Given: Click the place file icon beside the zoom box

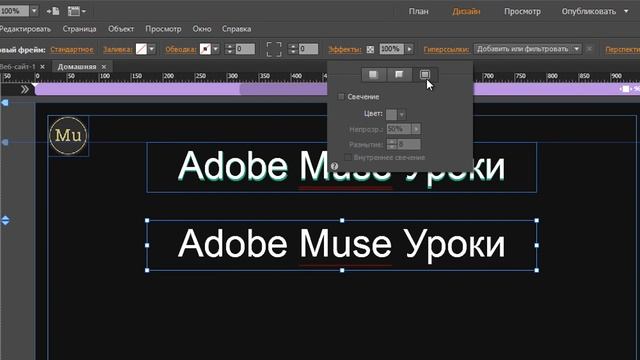Looking at the screenshot, I should [x=53, y=11].
